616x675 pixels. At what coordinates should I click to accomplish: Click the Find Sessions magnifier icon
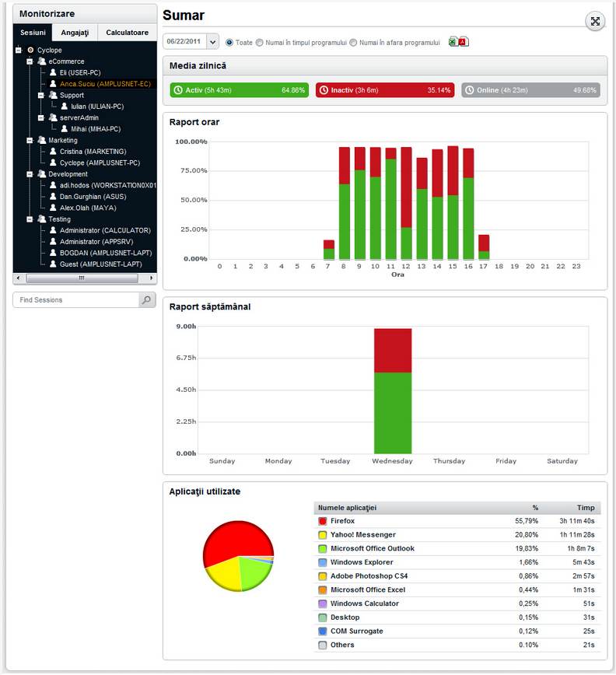tap(146, 299)
